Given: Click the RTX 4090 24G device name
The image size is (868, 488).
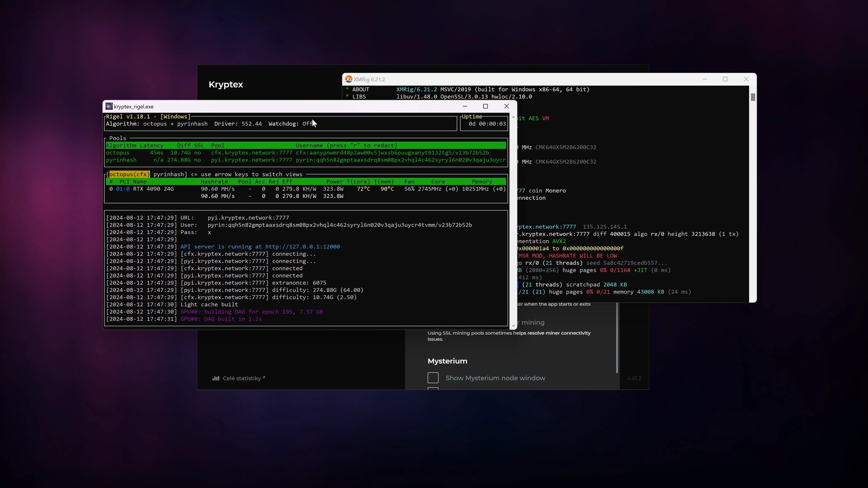Looking at the screenshot, I should [x=153, y=189].
